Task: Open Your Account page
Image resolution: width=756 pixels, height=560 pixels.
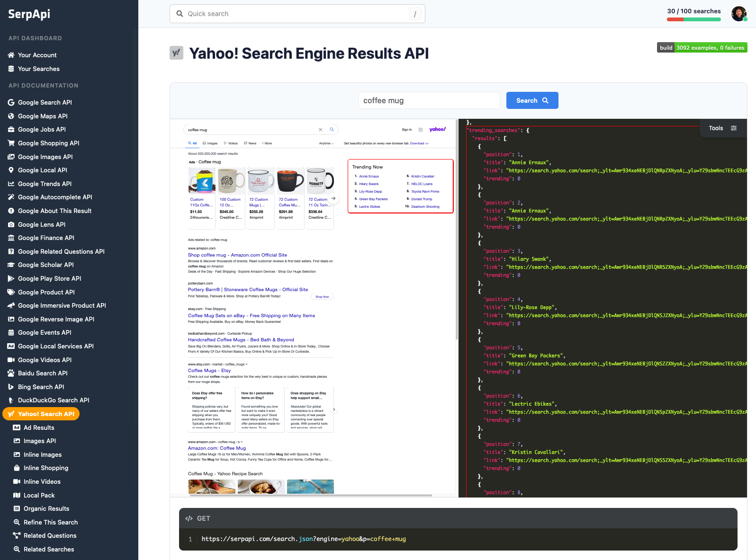Action: (37, 55)
